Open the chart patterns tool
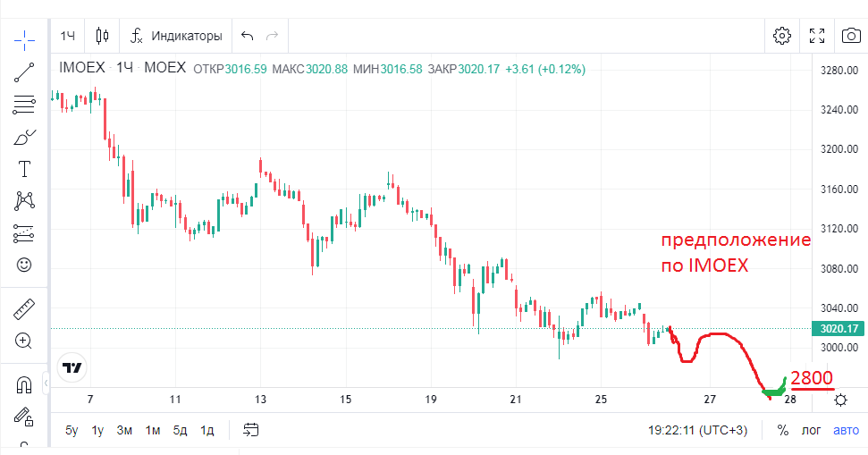Screen dimensions: 868x455 (x=24, y=201)
